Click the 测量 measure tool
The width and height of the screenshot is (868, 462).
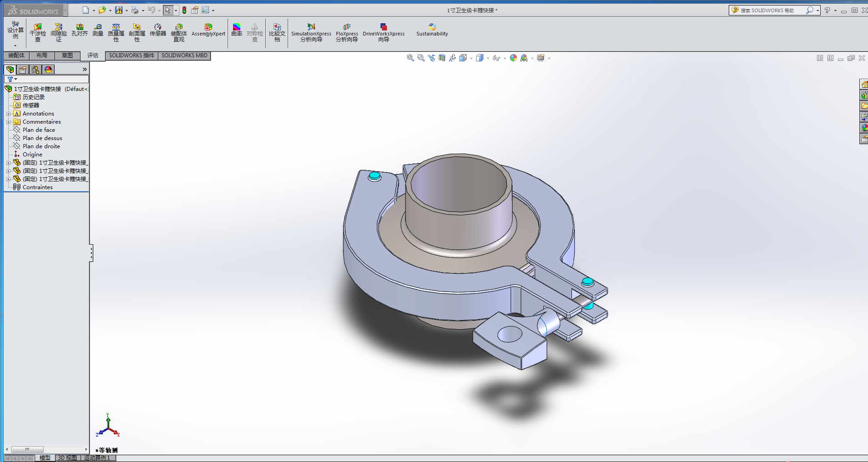pos(98,30)
